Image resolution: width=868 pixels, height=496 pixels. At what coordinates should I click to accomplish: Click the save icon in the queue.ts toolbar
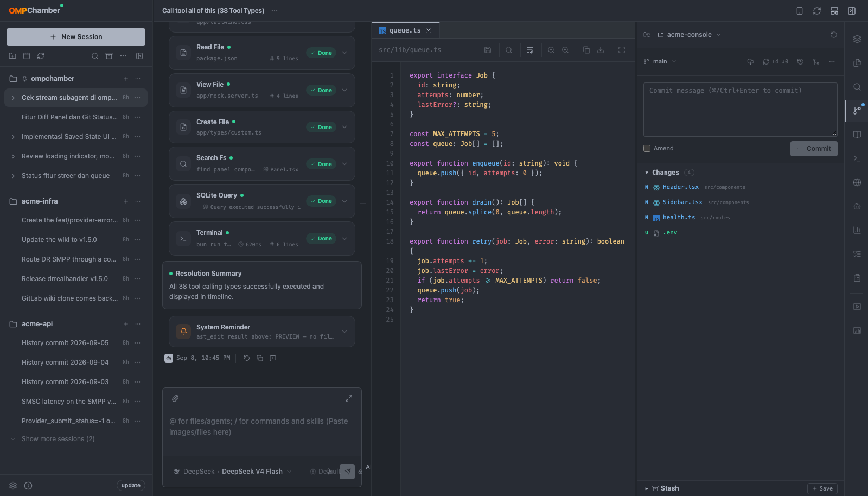tap(488, 50)
